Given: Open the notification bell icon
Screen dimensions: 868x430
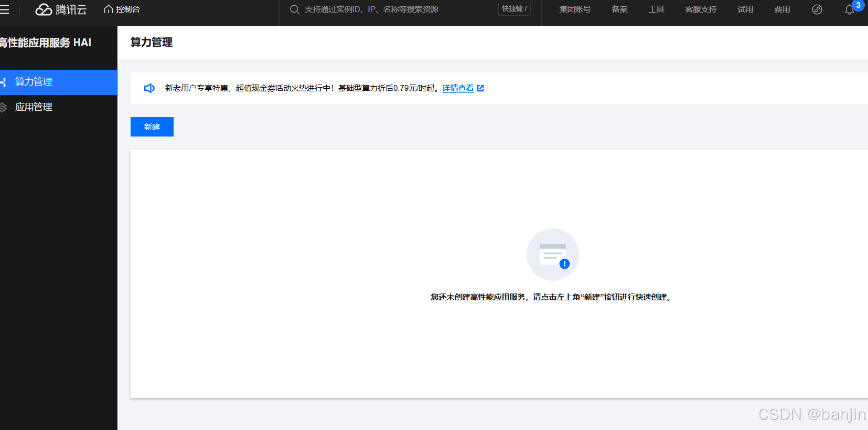Looking at the screenshot, I should coord(850,9).
